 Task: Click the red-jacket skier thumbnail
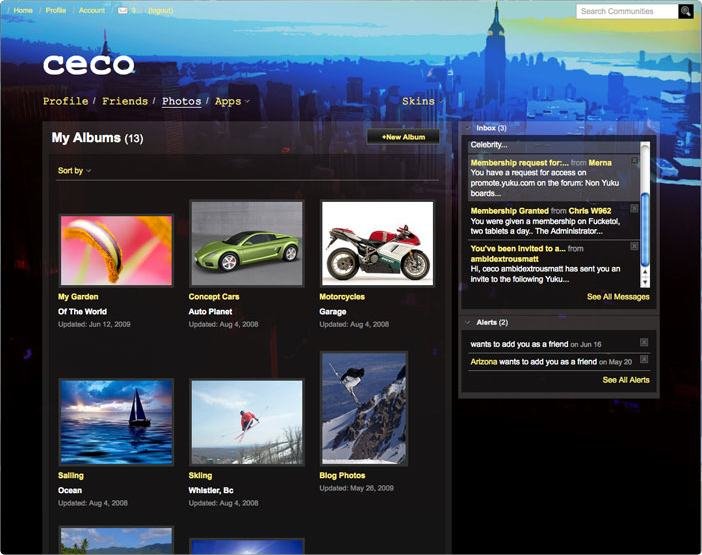pos(247,422)
